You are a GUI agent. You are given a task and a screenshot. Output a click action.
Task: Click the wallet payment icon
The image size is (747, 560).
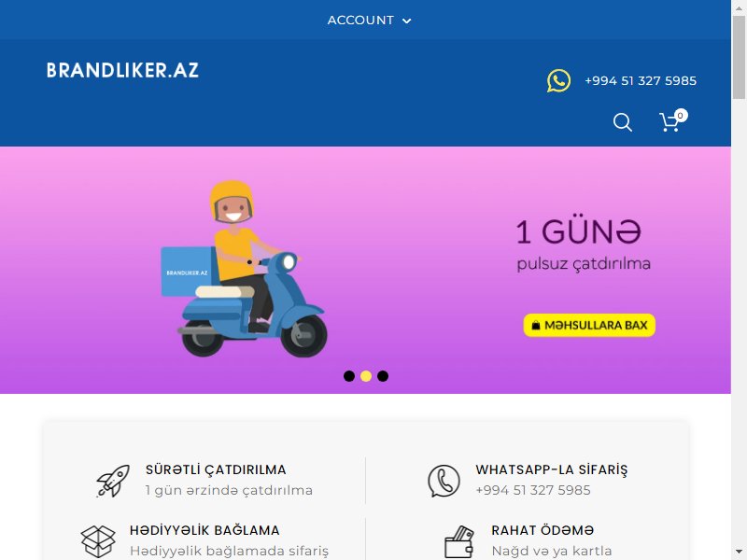(458, 542)
